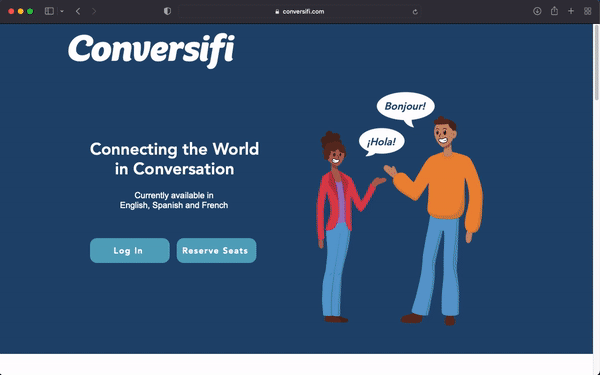The image size is (600, 375).
Task: Open the sidebar options dropdown arrow
Action: pos(62,11)
